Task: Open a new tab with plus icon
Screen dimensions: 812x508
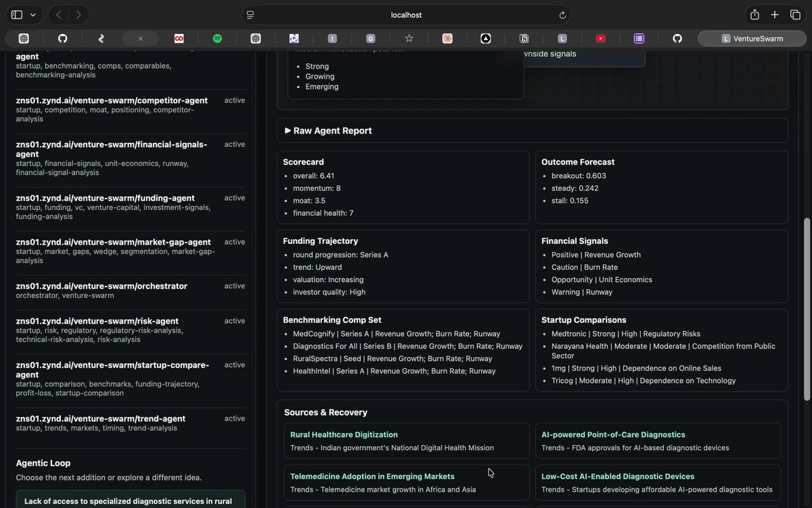Action: click(x=775, y=15)
